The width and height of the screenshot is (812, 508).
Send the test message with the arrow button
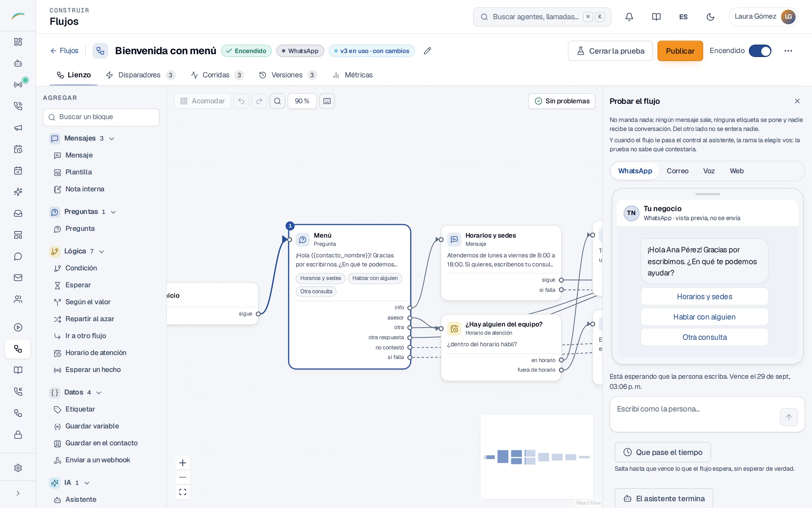click(789, 417)
